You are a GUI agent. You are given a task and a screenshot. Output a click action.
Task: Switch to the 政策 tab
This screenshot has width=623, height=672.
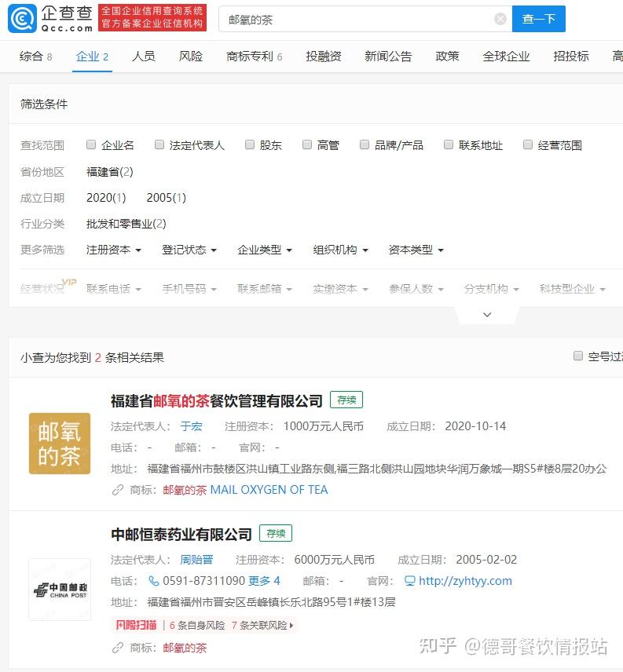[447, 57]
